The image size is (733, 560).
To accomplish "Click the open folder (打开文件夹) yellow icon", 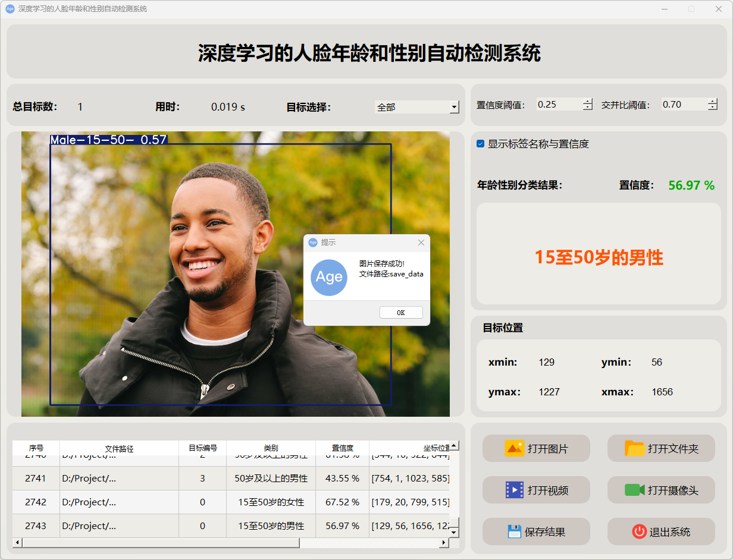I will pyautogui.click(x=635, y=448).
